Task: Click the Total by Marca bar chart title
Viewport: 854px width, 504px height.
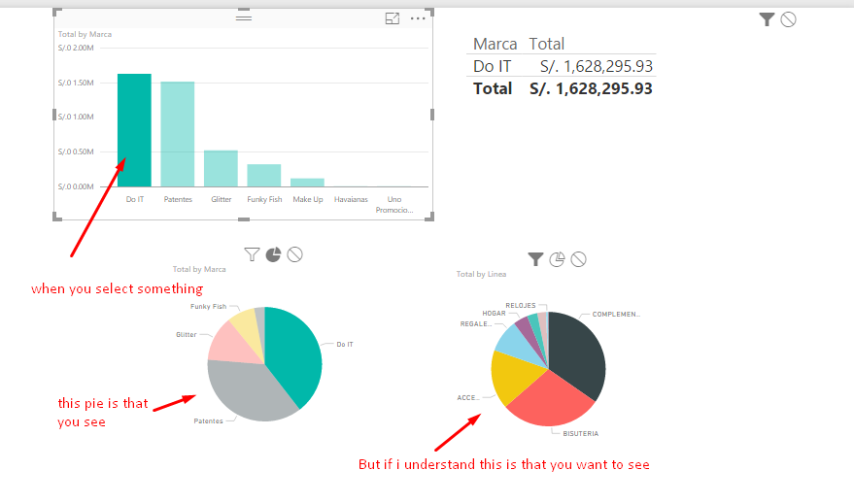Action: click(85, 34)
